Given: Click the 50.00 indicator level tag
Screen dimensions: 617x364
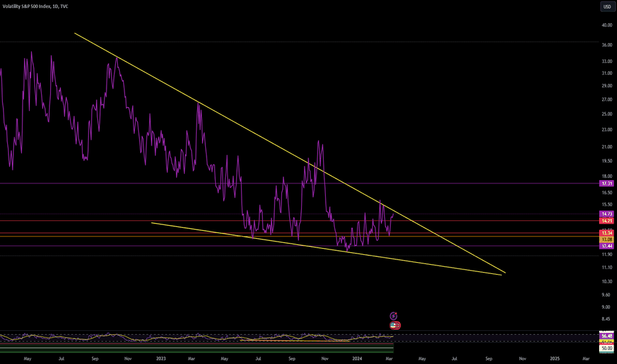Looking at the screenshot, I should click(x=606, y=348).
